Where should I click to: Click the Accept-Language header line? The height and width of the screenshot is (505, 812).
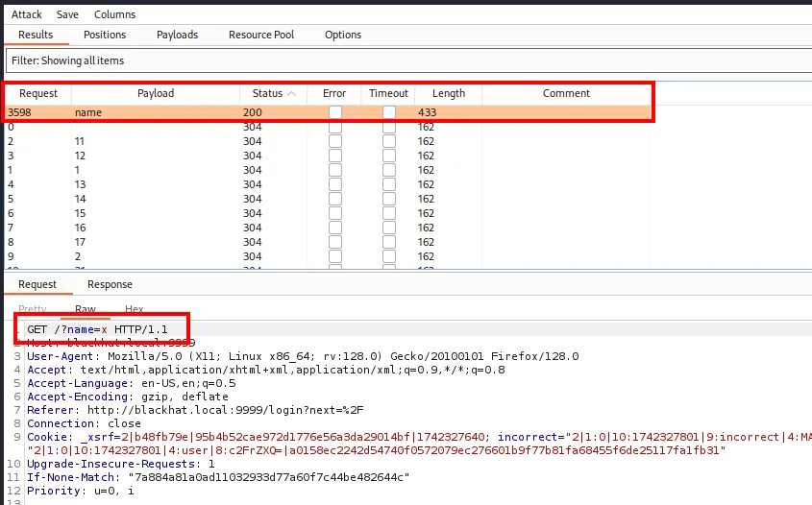click(x=131, y=383)
